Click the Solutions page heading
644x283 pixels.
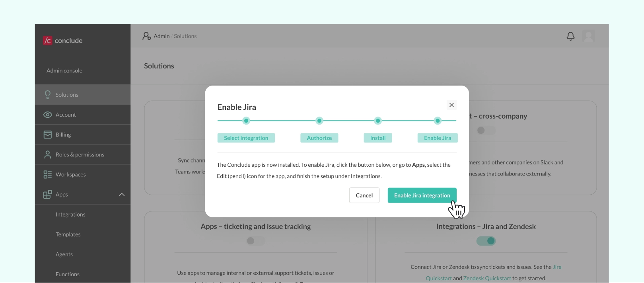click(159, 66)
